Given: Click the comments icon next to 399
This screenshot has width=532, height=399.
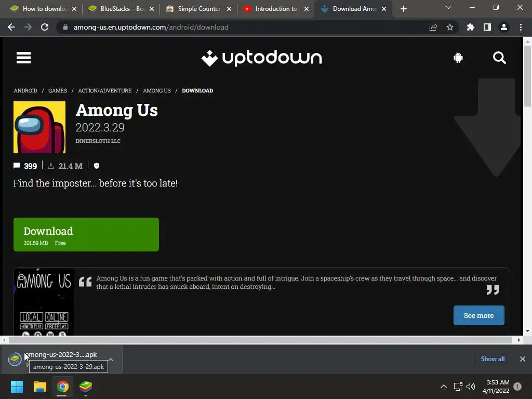Looking at the screenshot, I should click(17, 166).
